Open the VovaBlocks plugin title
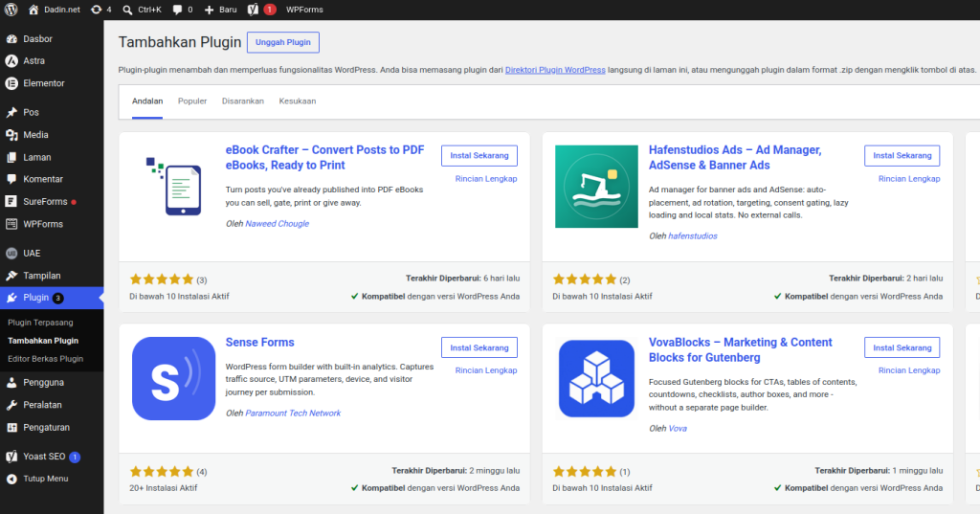Viewport: 980px width, 514px height. 741,350
